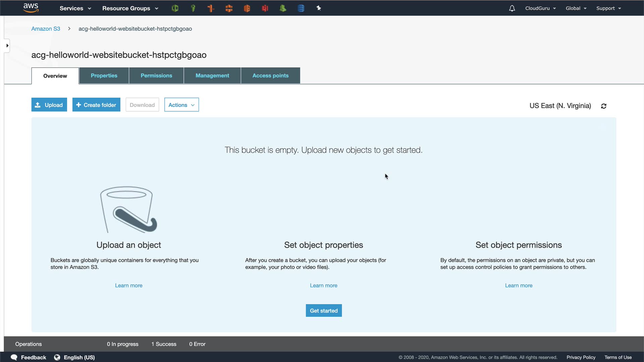
Task: Go to Amazon S3 breadcrumb link
Action: [x=46, y=29]
